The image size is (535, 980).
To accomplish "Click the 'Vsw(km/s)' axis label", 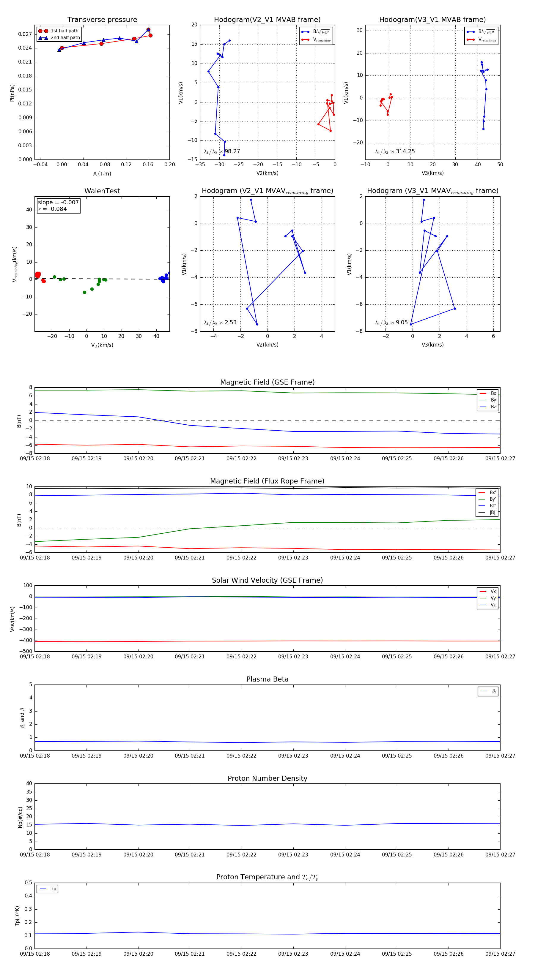I will [x=12, y=619].
